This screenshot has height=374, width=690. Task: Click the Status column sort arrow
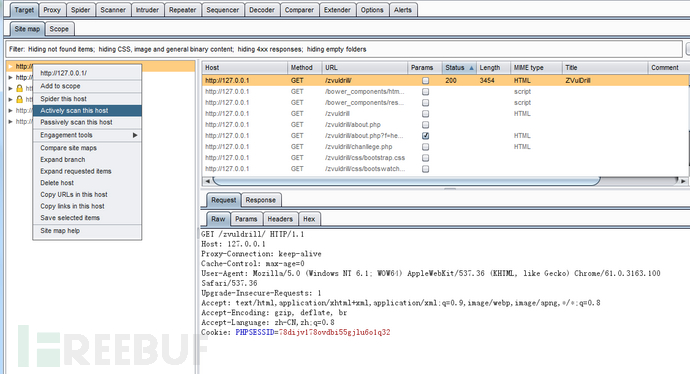click(471, 68)
